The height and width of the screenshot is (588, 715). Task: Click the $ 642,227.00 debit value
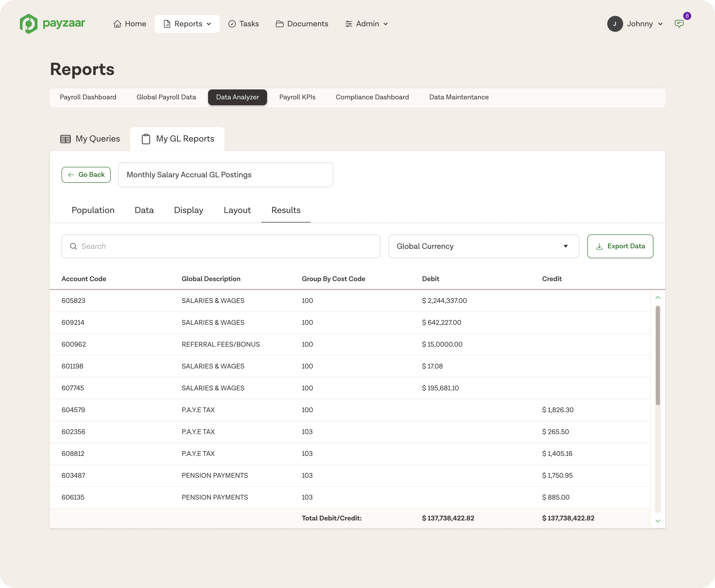(442, 323)
